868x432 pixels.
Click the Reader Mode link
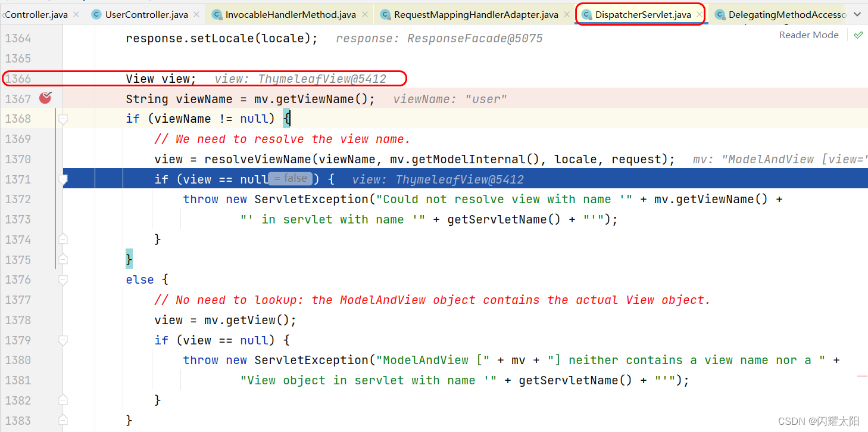click(808, 35)
